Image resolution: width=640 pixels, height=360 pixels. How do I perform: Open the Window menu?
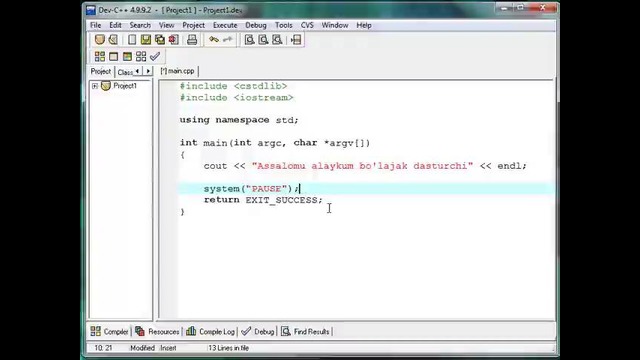[x=335, y=25]
